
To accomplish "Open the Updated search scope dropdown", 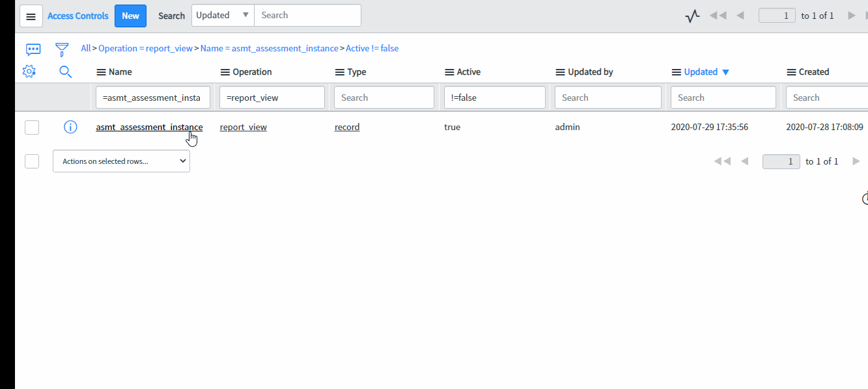I will 222,15.
